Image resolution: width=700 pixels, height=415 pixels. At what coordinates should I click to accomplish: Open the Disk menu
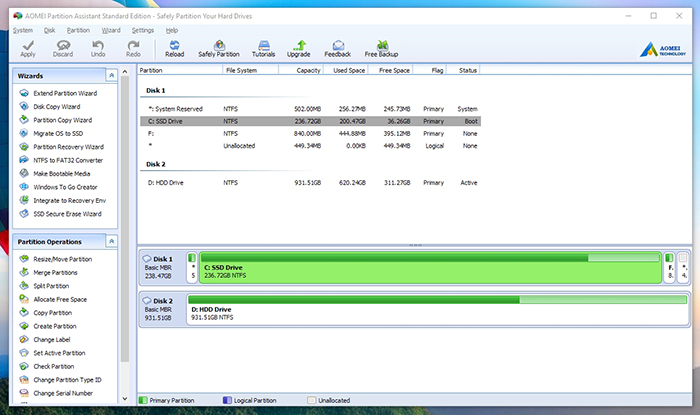click(50, 30)
